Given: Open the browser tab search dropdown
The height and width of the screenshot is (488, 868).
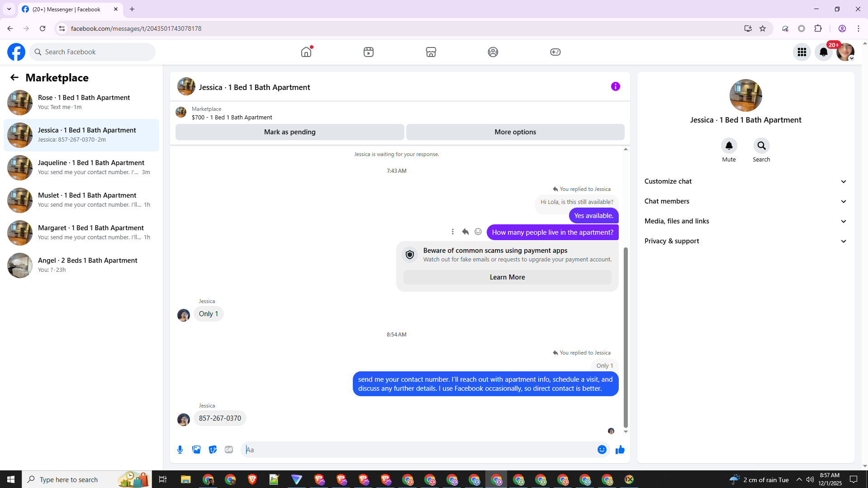Looking at the screenshot, I should click(9, 9).
